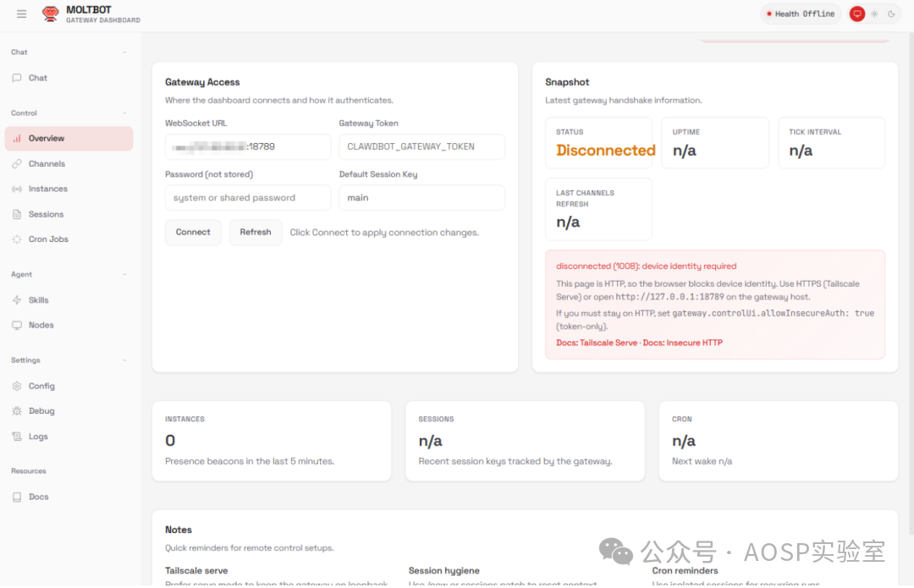This screenshot has height=588, width=914.
Task: Click the hamburger menu icon
Action: (x=22, y=14)
